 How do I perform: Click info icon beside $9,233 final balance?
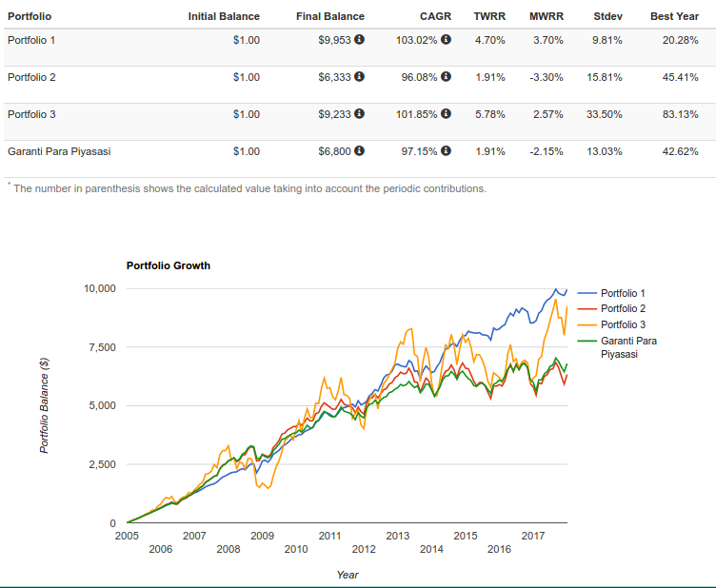tap(359, 113)
